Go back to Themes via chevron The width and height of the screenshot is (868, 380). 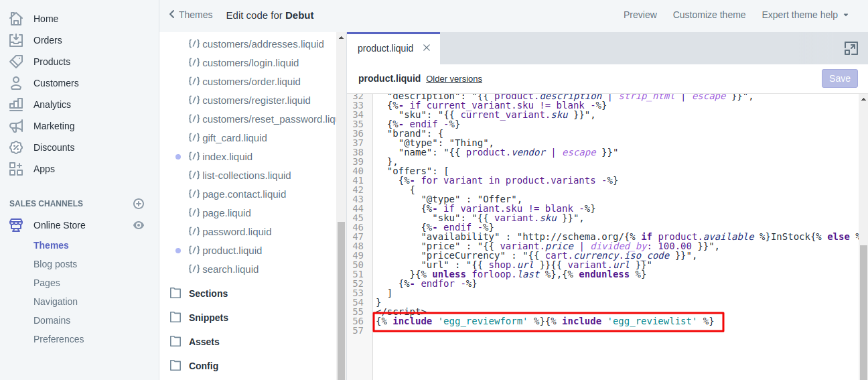tap(172, 14)
